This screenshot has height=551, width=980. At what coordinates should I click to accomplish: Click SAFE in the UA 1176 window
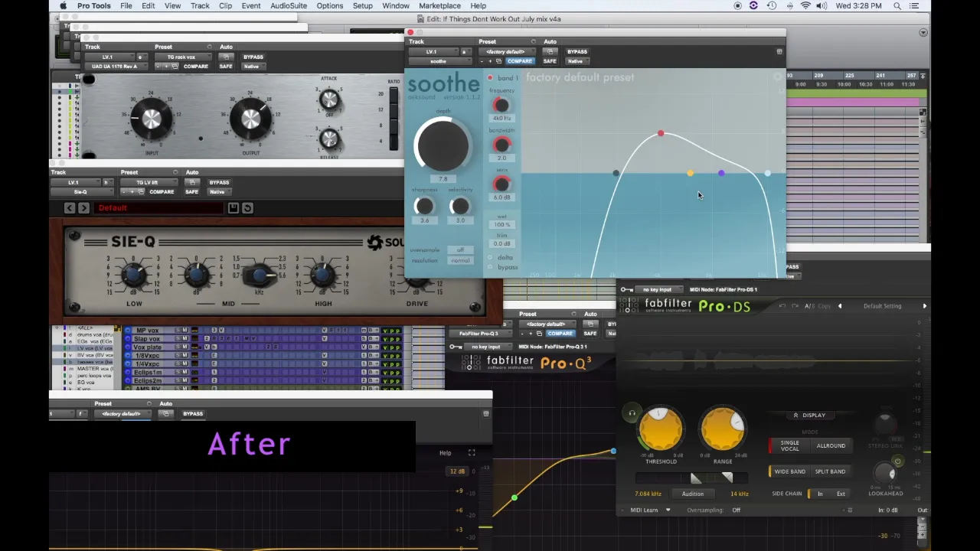point(225,67)
